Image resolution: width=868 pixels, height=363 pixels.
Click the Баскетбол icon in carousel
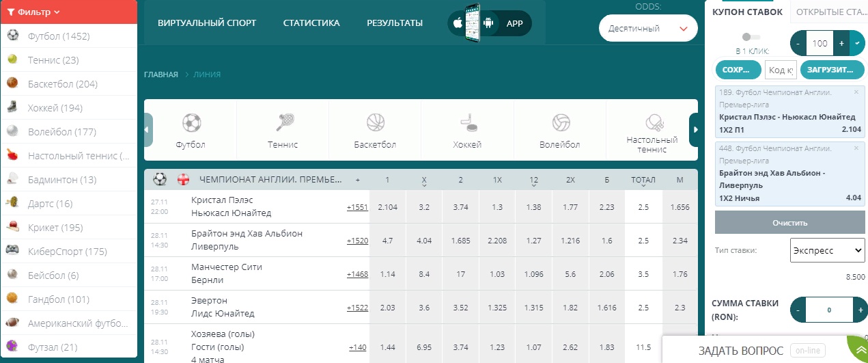(x=376, y=123)
